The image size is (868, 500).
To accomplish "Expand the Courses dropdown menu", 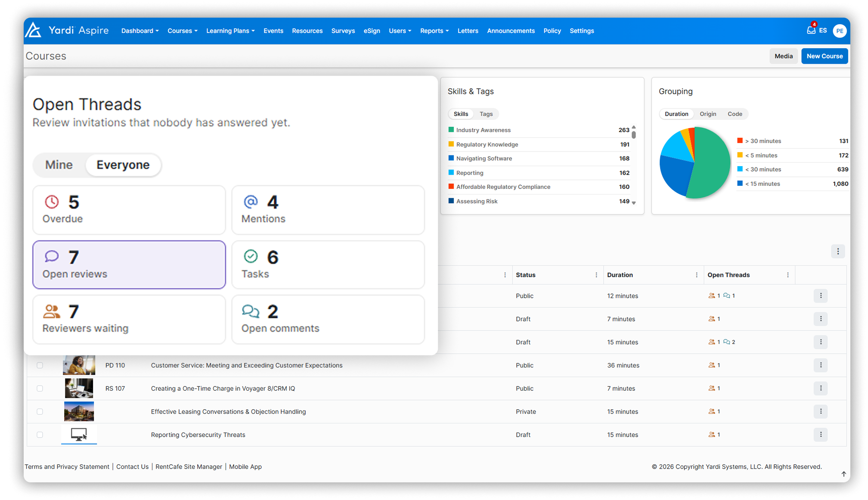I will 183,31.
